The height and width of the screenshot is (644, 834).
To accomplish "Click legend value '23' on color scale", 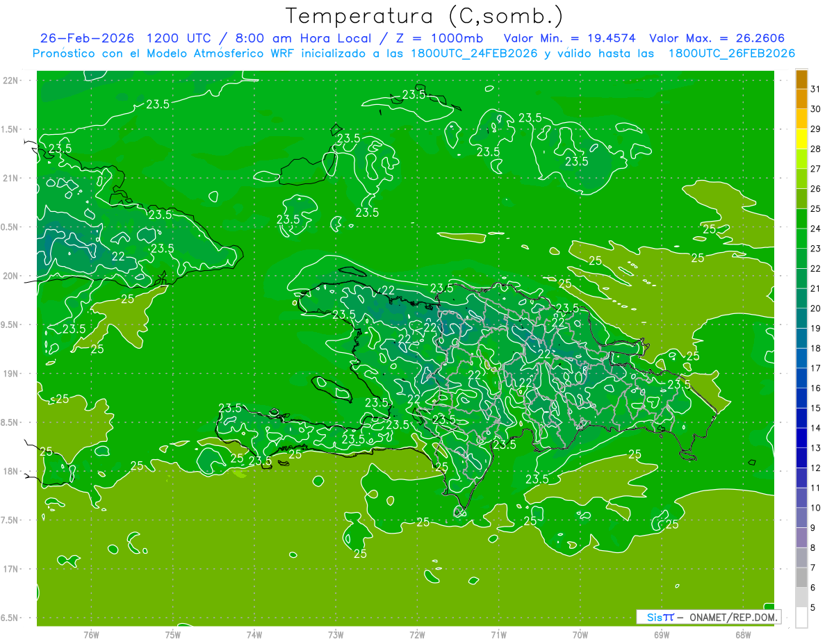I will 816,249.
